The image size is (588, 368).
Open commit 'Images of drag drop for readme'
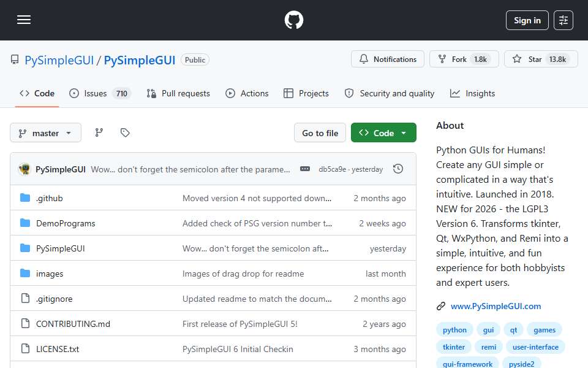(x=243, y=274)
